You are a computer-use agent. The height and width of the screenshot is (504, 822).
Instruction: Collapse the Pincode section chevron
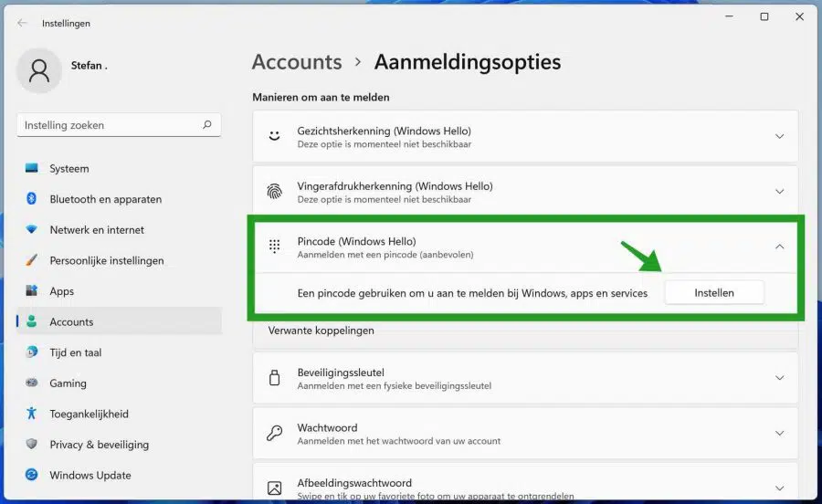780,247
